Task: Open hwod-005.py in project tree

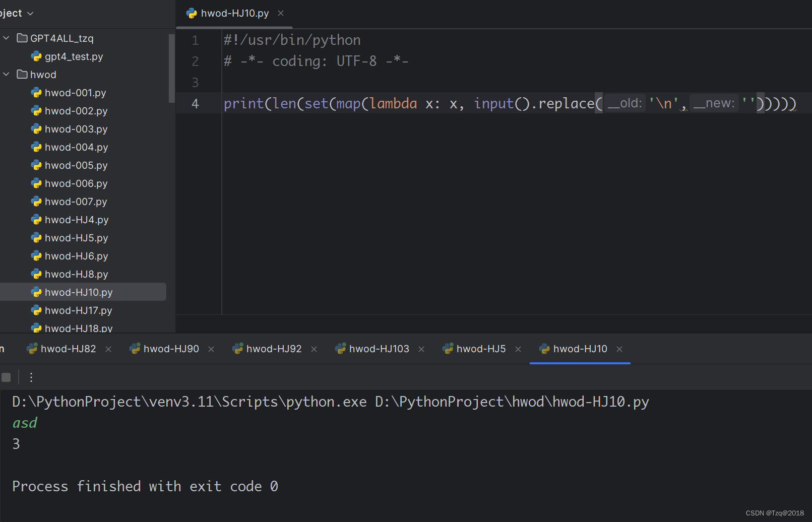Action: tap(76, 165)
